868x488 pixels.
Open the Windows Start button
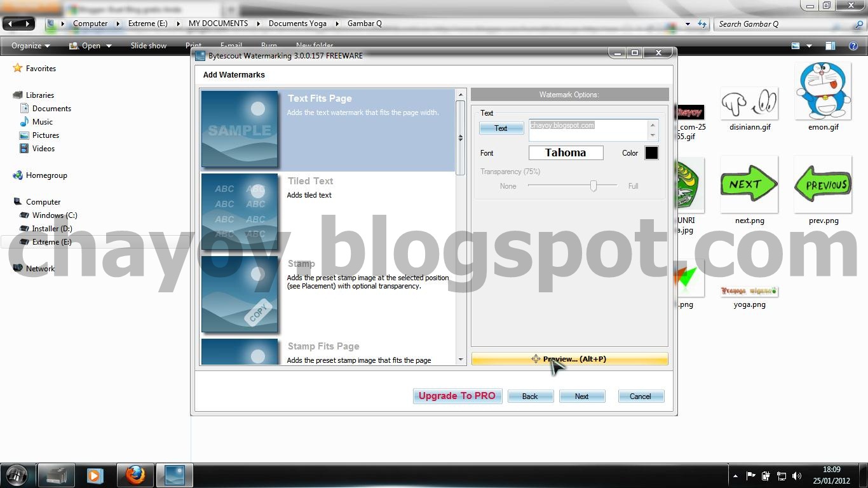(x=17, y=475)
